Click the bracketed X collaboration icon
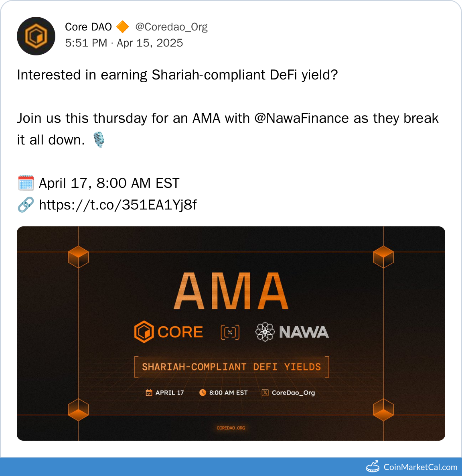This screenshot has height=476, width=462. tap(230, 332)
